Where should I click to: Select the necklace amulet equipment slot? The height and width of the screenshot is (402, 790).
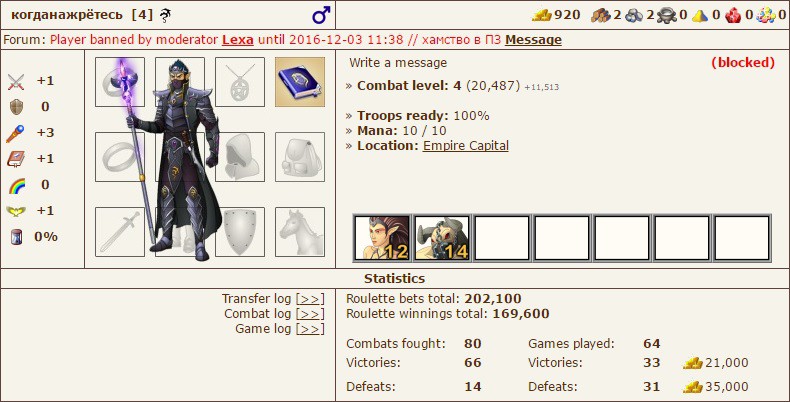point(240,82)
